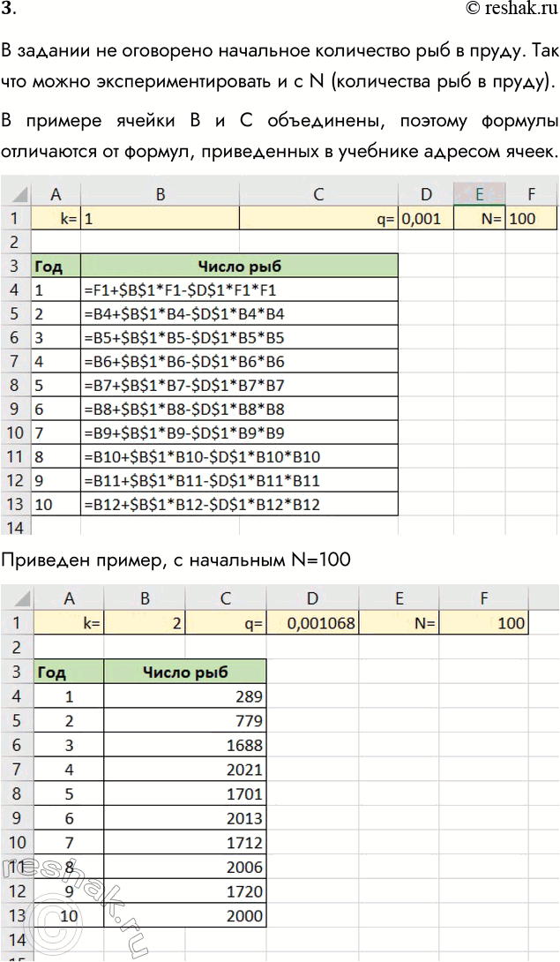Screen dimensions: 560x962
Task: Click the q value cell showing 0,001068
Action: coord(314,623)
